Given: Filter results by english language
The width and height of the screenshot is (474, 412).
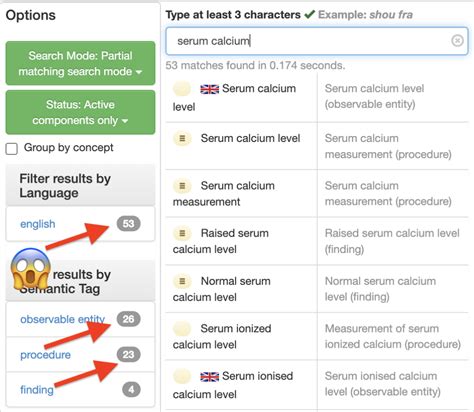Looking at the screenshot, I should point(38,224).
